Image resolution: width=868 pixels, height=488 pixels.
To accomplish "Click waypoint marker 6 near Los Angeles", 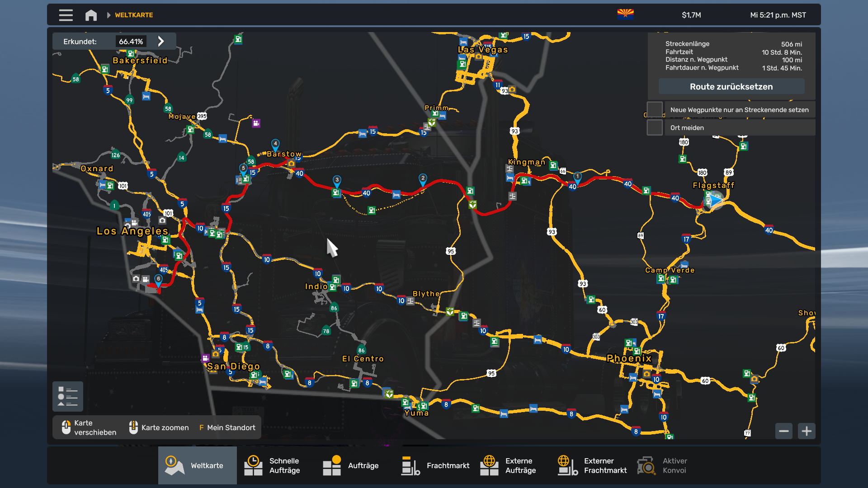I will tap(158, 279).
